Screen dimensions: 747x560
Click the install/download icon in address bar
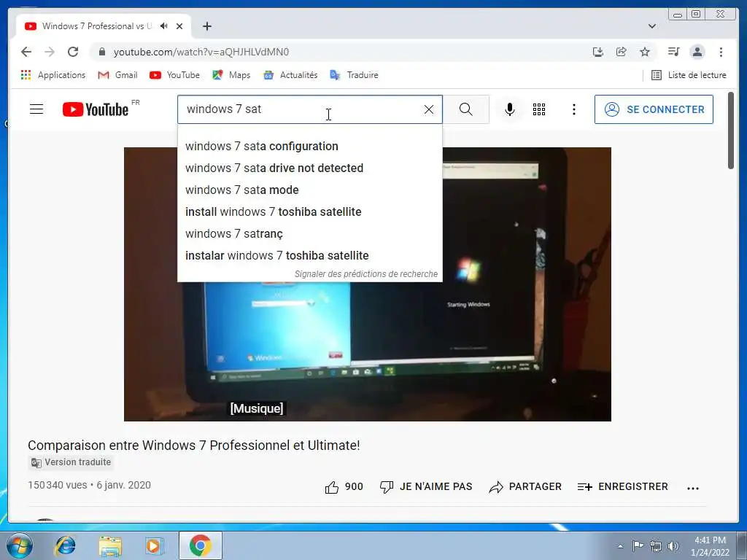(x=598, y=52)
